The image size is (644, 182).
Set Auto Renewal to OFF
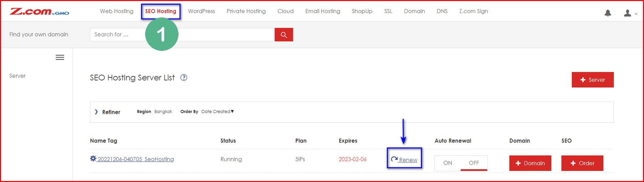pyautogui.click(x=474, y=163)
